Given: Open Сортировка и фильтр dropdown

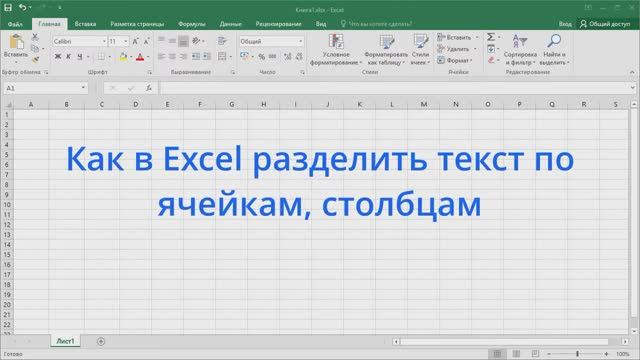Looking at the screenshot, I should click(520, 50).
